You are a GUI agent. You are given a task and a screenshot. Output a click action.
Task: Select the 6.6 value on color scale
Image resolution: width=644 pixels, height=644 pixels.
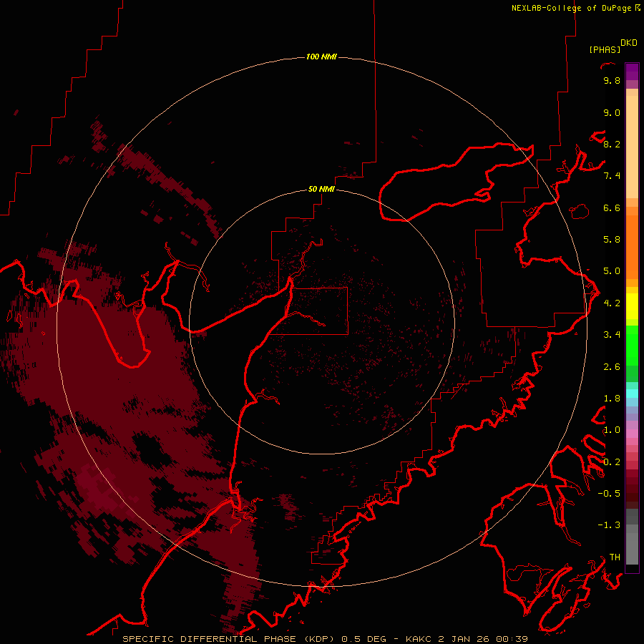coord(612,208)
